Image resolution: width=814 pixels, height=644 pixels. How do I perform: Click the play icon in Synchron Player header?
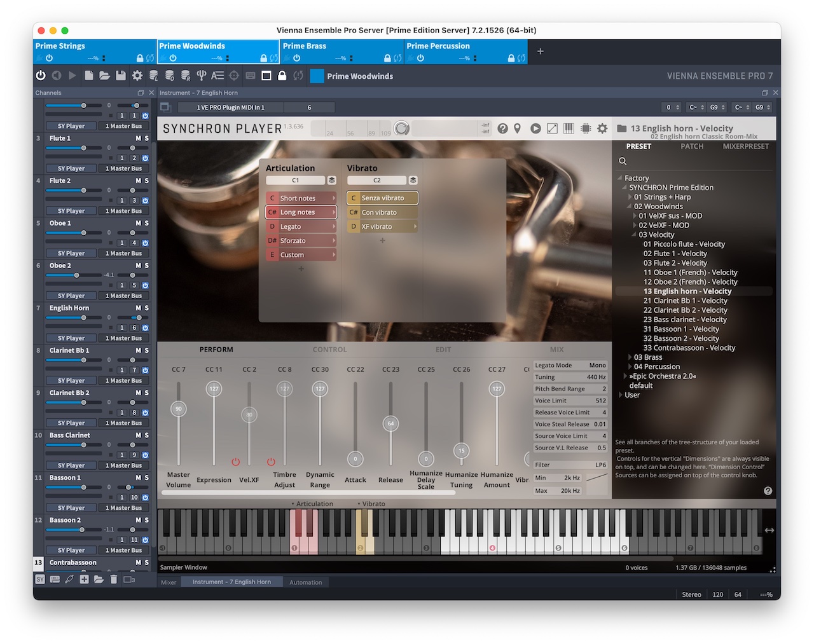click(x=535, y=128)
